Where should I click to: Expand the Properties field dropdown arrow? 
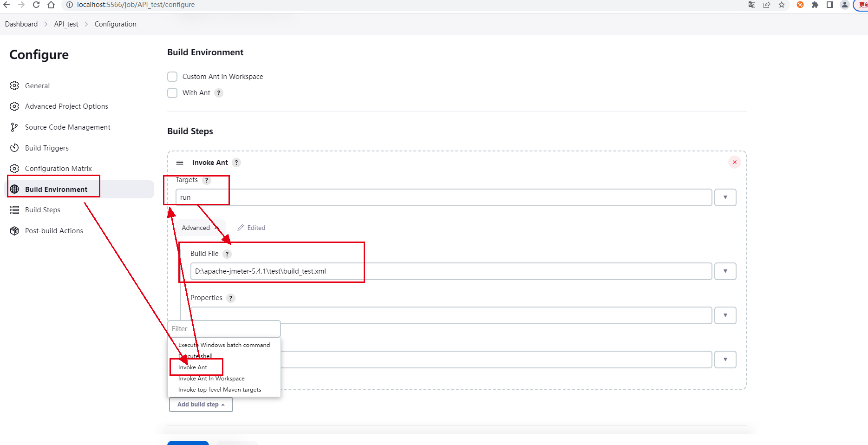coord(725,315)
